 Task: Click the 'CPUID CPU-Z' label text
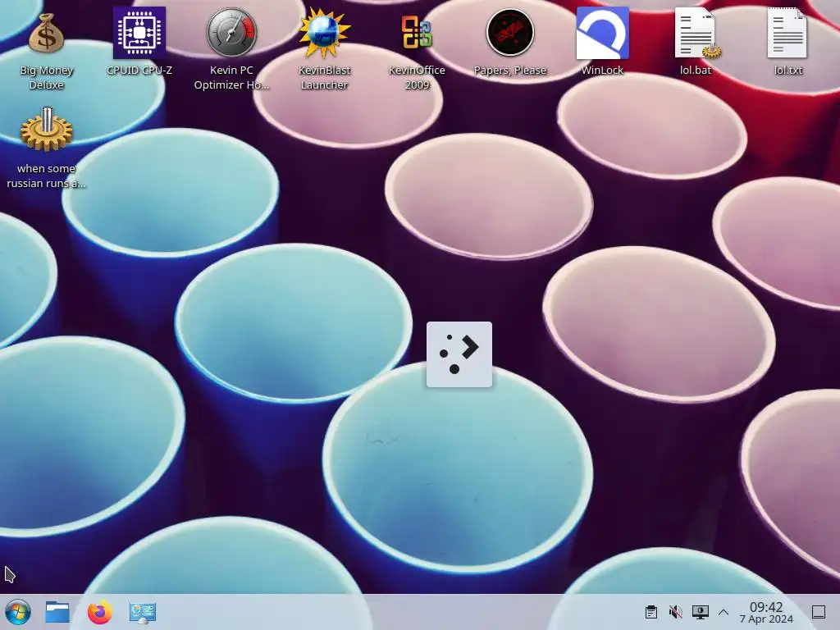click(x=139, y=71)
